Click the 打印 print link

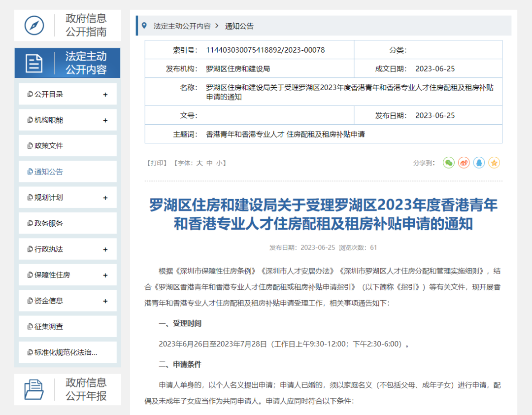pos(157,163)
